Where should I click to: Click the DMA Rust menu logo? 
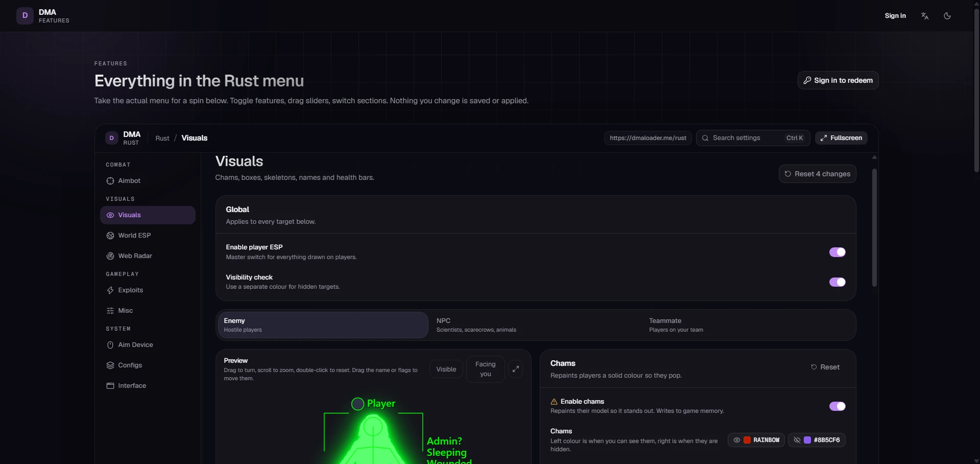[111, 138]
